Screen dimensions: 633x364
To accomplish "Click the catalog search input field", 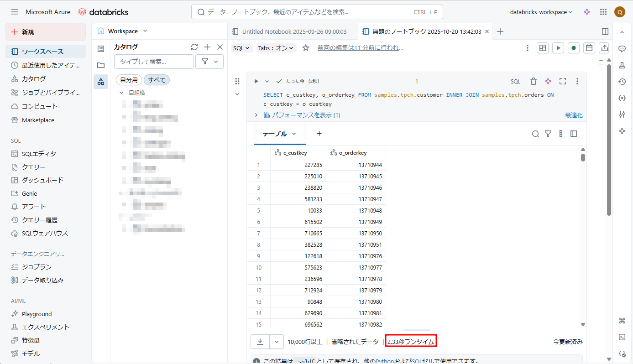I will click(153, 62).
